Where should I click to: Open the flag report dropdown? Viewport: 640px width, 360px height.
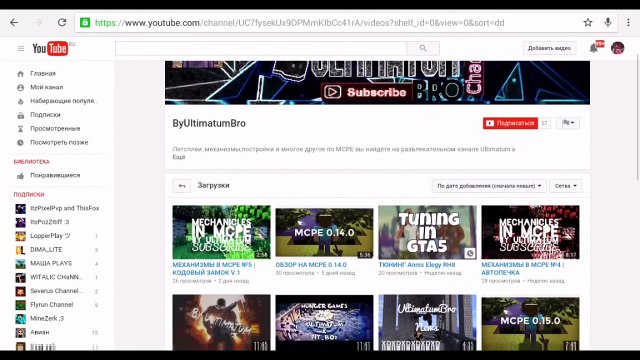pos(568,123)
